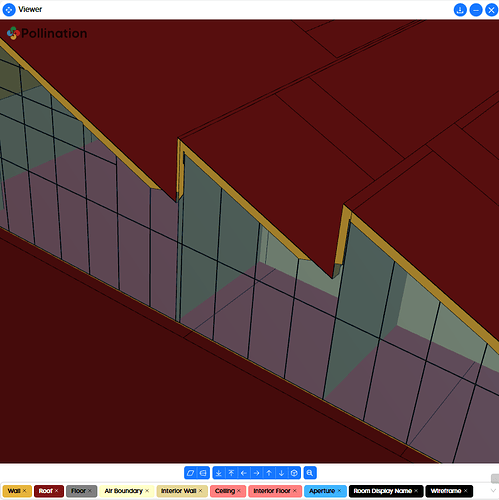Image resolution: width=499 pixels, height=500 pixels.
Task: Click the bottom view up-arrow-to-line icon
Action: (x=231, y=473)
